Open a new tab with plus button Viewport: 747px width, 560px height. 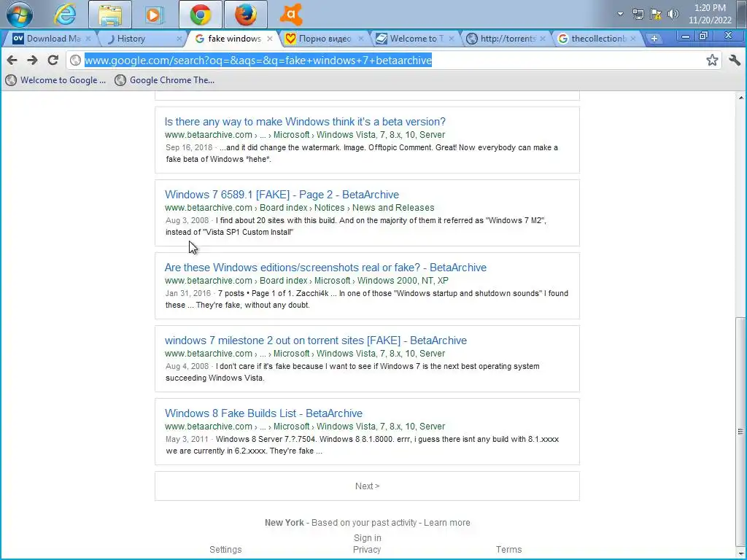[654, 39]
